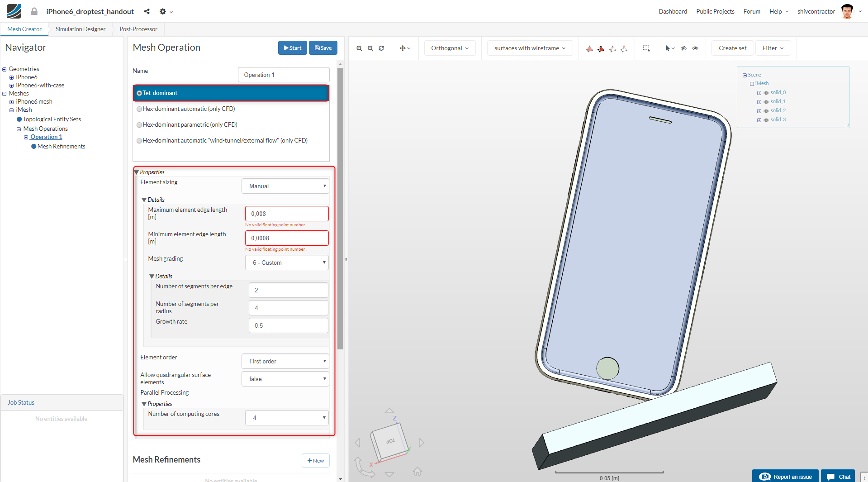The width and height of the screenshot is (868, 482).
Task: Expand the iPhone6 geometry node
Action: coord(12,77)
